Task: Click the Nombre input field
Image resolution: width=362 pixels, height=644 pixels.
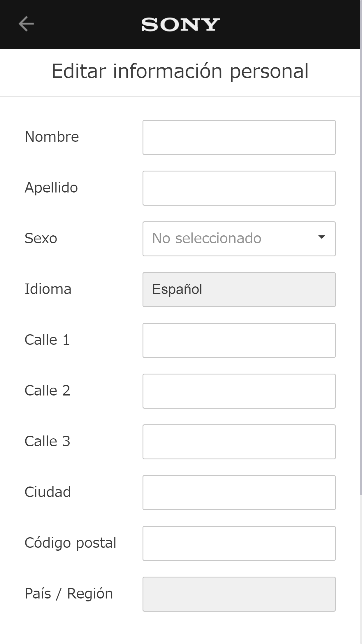Action: click(x=239, y=137)
